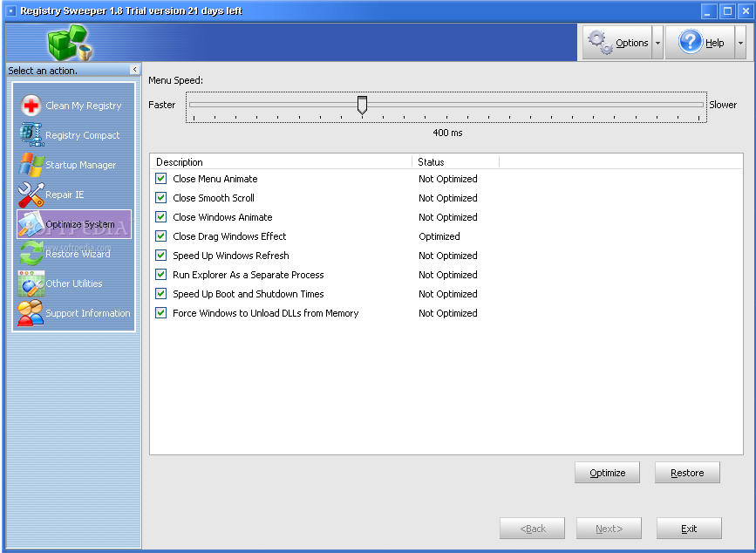Click the Menu Speed slider thumb
The width and height of the screenshot is (756, 553).
point(362,105)
